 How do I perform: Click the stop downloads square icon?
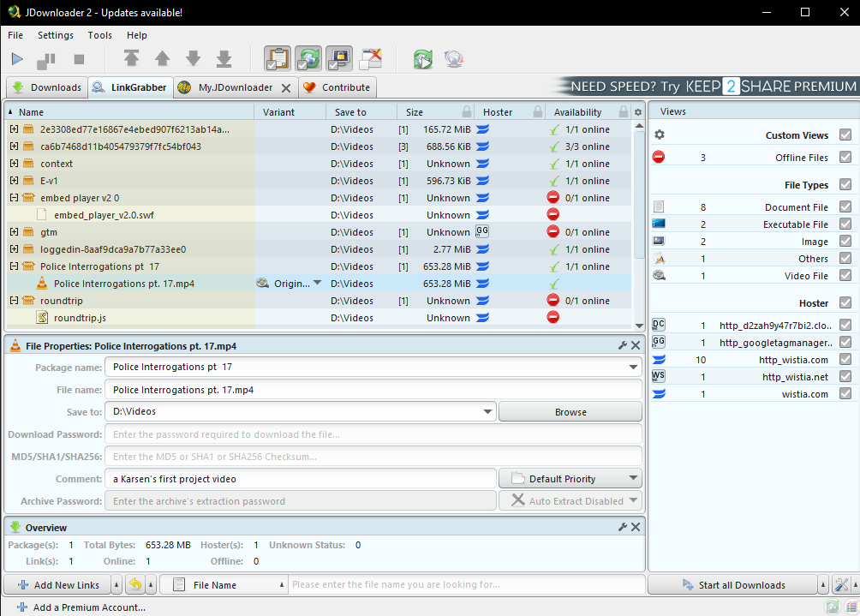pos(79,59)
